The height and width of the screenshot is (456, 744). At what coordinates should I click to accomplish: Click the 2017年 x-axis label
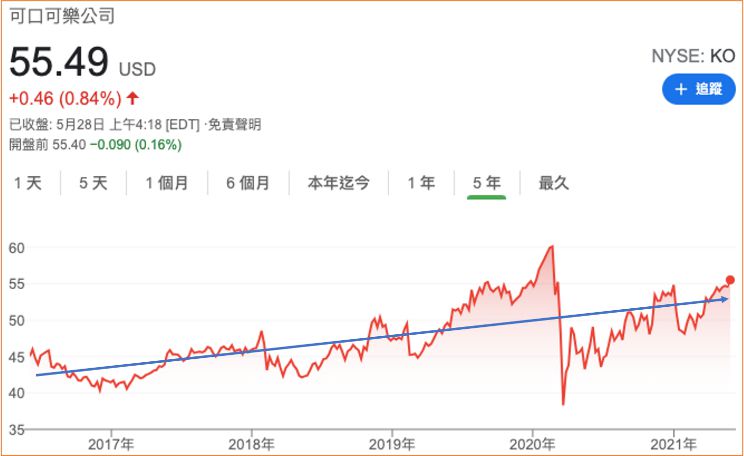pos(111,445)
